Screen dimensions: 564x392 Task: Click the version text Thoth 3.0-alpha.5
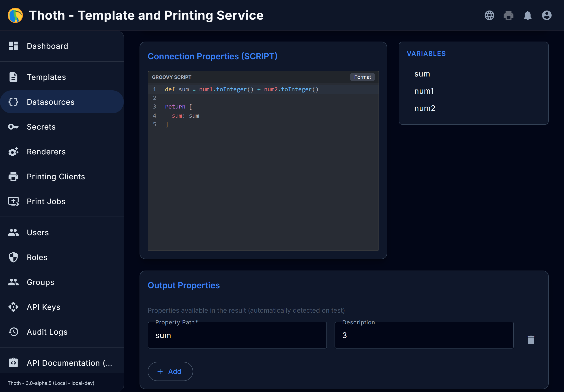point(51,383)
